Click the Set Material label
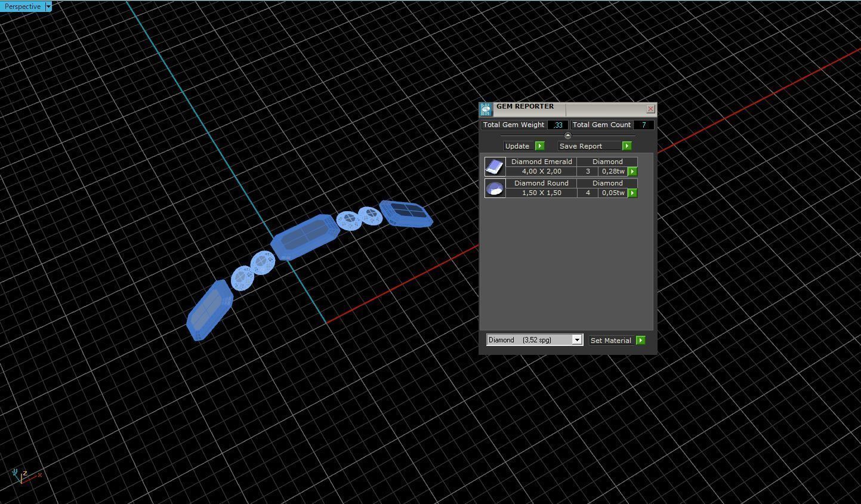The height and width of the screenshot is (504, 861). point(612,341)
